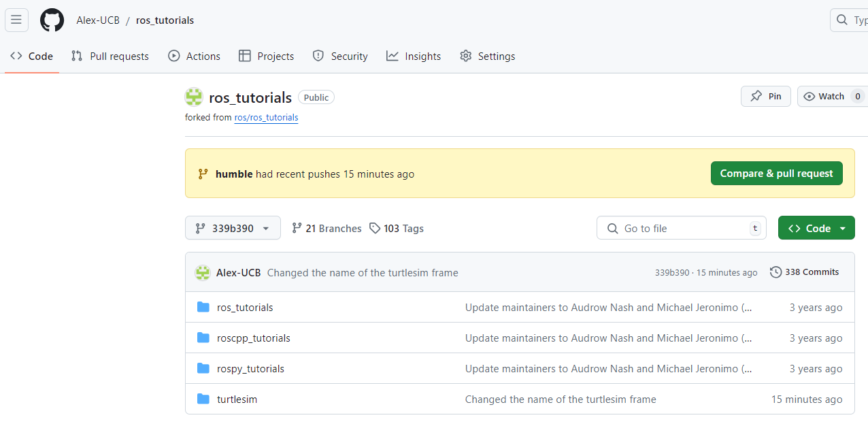Click the history clock icon beside 338 Commits
The image size is (868, 424).
(x=775, y=272)
